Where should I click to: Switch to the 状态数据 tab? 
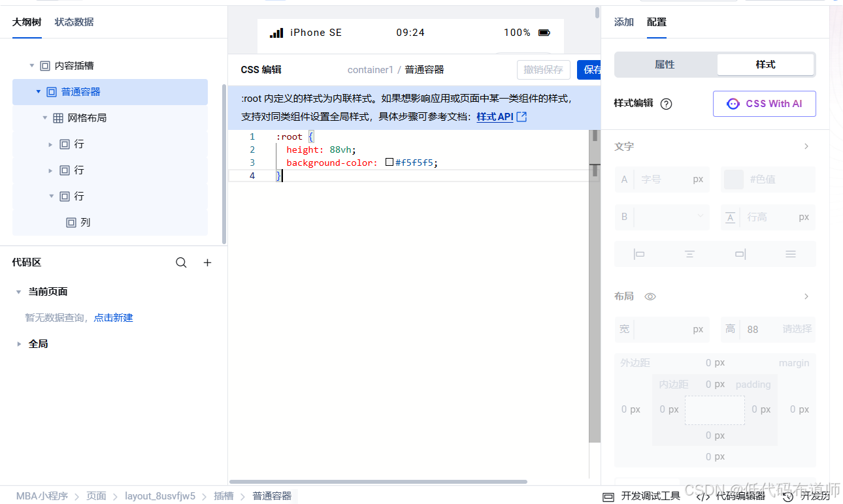(74, 21)
